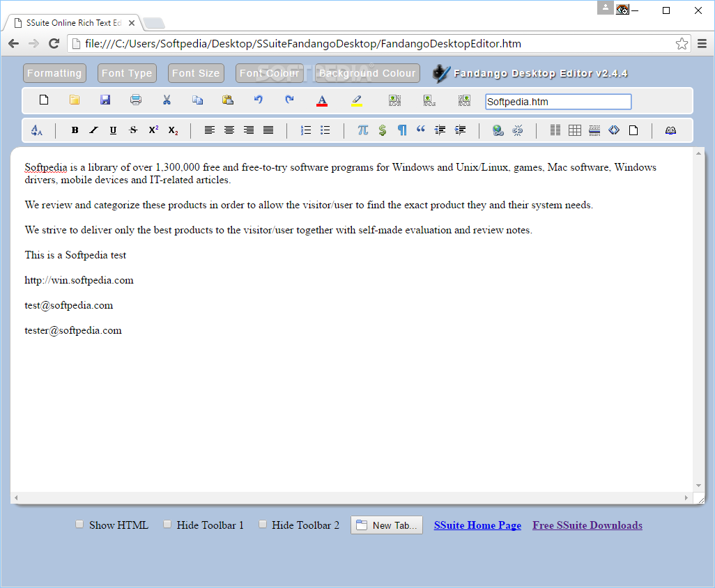The width and height of the screenshot is (715, 588).
Task: Open a new browser tab
Action: click(154, 23)
